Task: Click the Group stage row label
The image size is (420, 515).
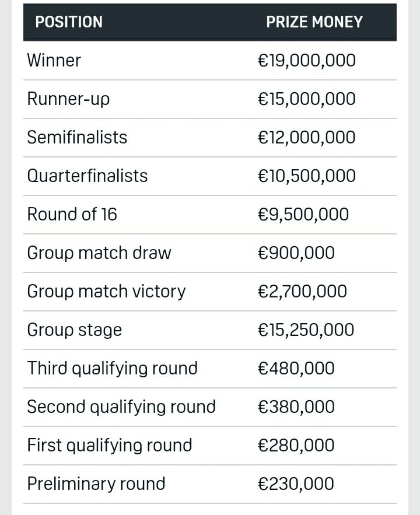Action: 75,330
